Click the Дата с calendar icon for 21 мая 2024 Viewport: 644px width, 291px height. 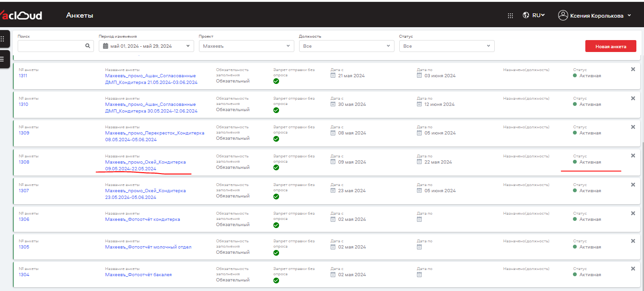333,75
